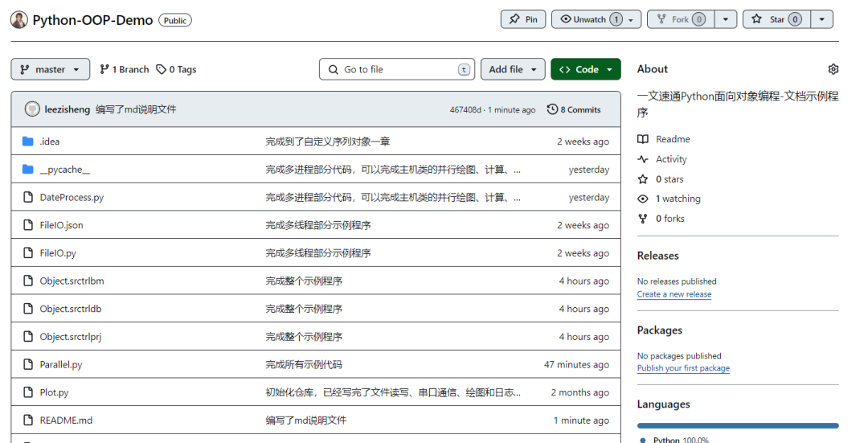Open the __pycache__ folder icon

(28, 170)
